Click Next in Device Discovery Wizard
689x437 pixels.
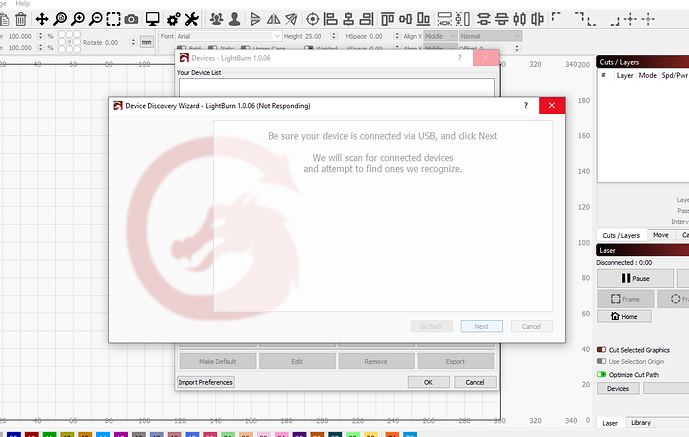(482, 326)
